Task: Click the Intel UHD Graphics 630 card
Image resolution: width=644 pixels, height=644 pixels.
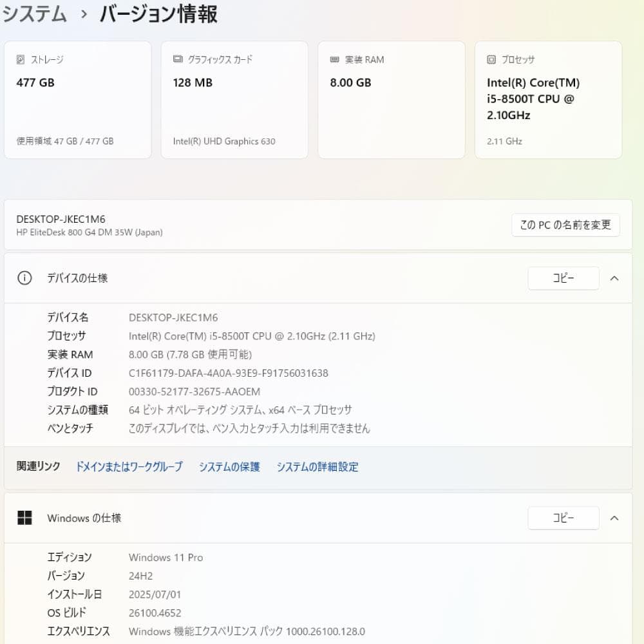Action: click(x=234, y=100)
